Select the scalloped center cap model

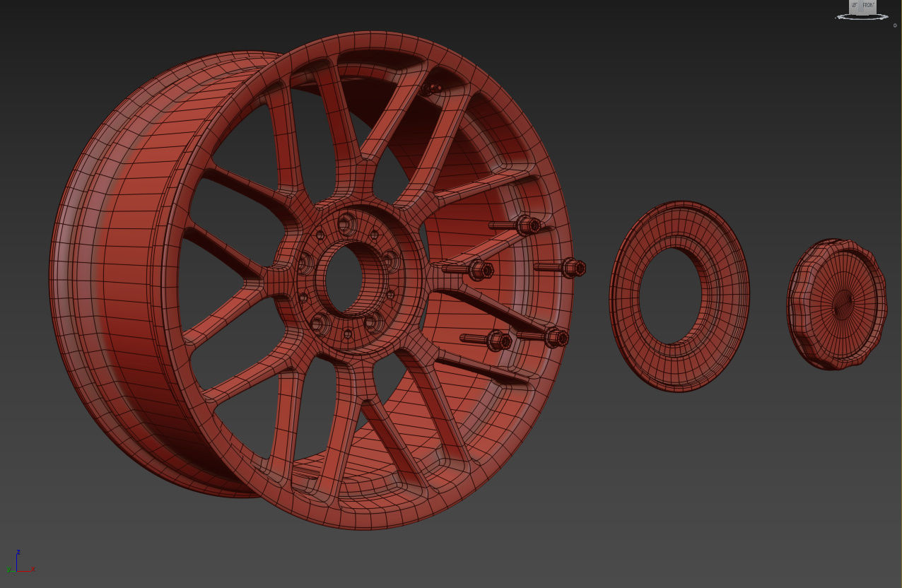tap(837, 305)
